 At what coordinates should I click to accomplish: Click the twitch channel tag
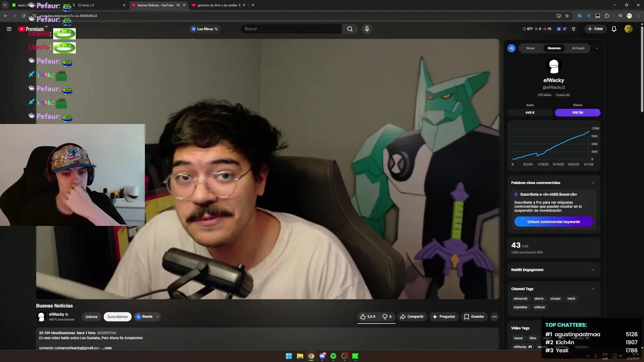coord(571,299)
